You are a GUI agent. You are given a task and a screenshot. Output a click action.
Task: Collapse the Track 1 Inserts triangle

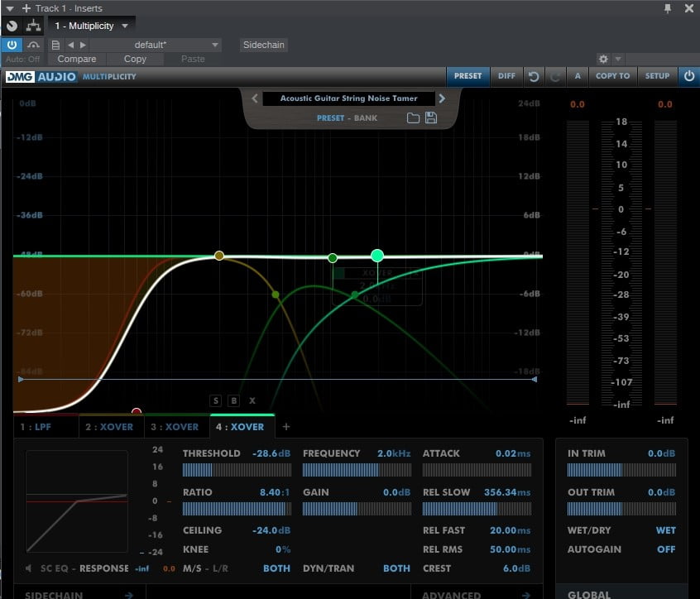point(10,8)
